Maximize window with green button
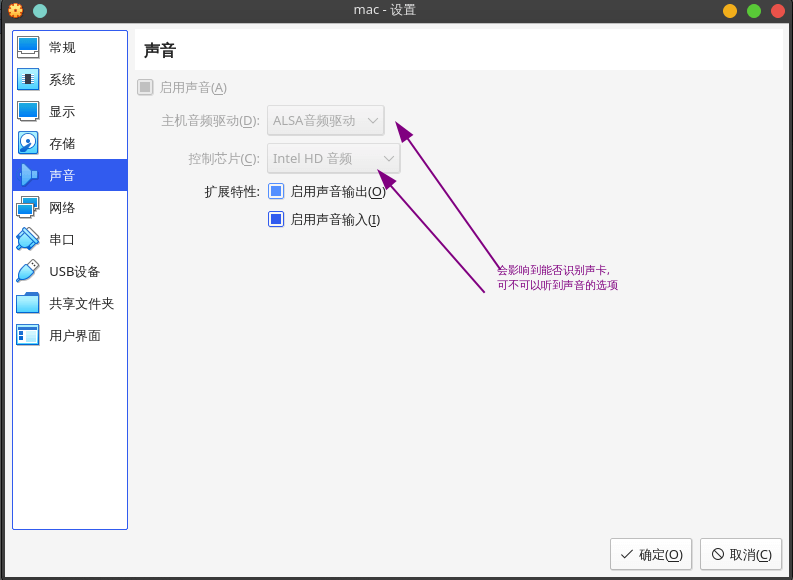 tap(754, 11)
